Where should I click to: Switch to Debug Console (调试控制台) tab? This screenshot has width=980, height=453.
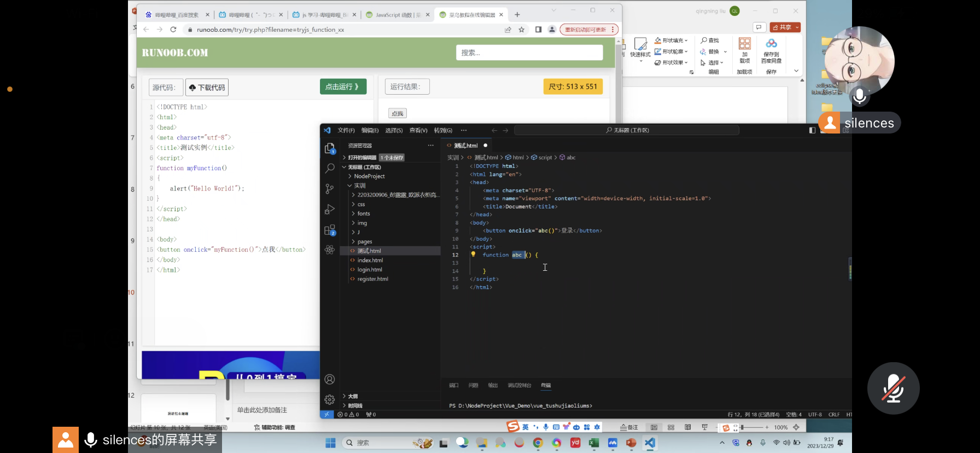[519, 385]
